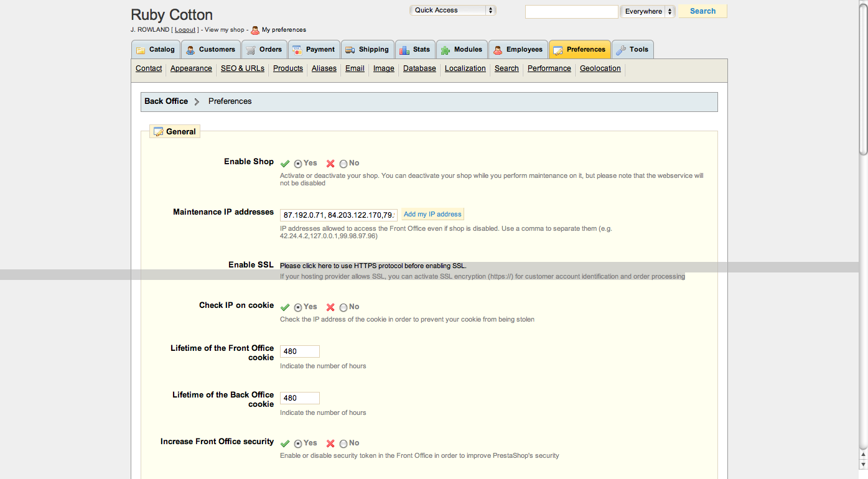Screen dimensions: 868x479
Task: Click the Search button beside Everywhere dropdown
Action: point(702,11)
